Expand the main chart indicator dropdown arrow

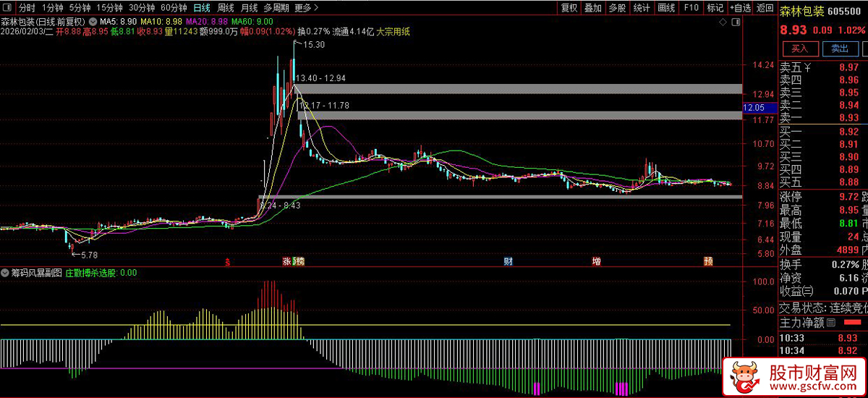tap(91, 20)
